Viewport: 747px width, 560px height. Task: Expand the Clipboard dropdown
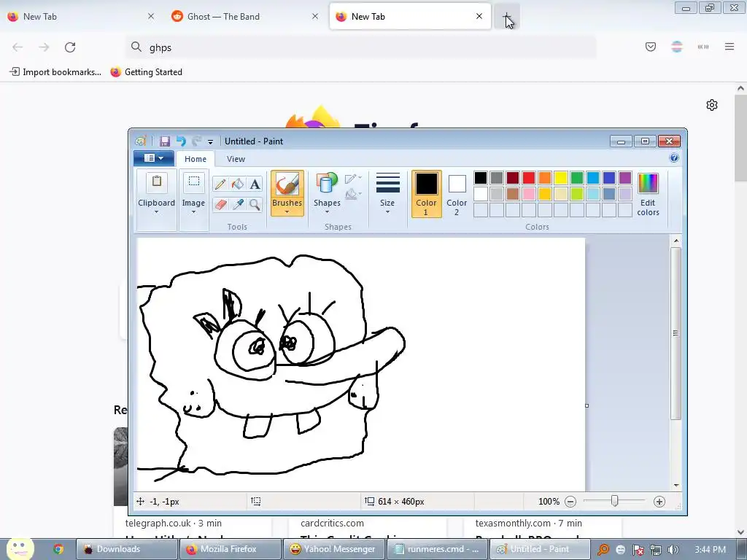pos(156,212)
